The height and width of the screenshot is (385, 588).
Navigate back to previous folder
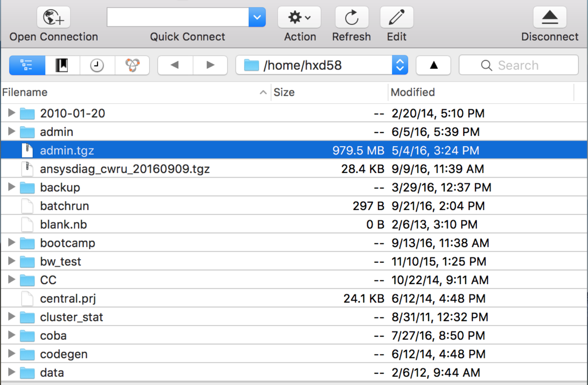click(175, 65)
